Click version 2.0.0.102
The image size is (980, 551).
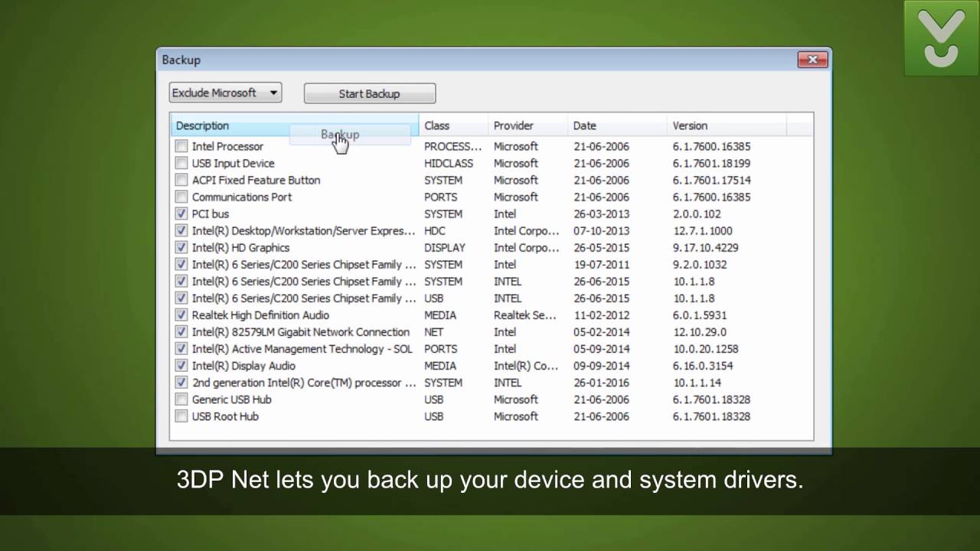pyautogui.click(x=697, y=214)
